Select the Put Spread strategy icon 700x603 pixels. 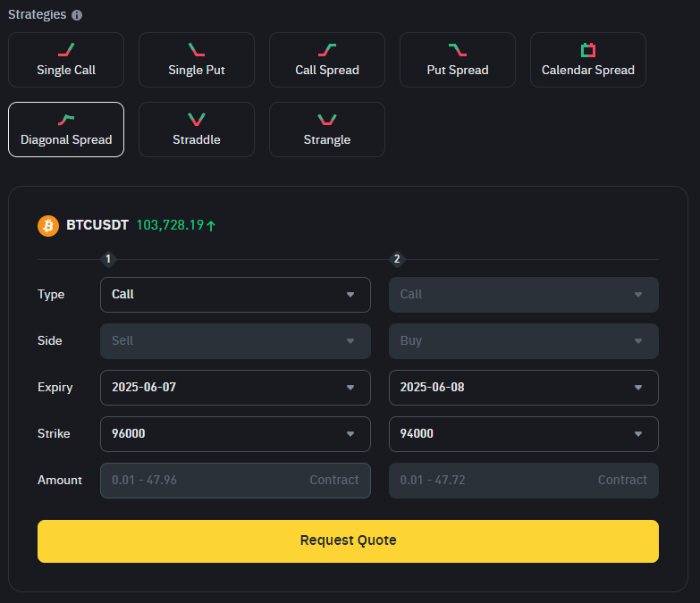pos(458,49)
